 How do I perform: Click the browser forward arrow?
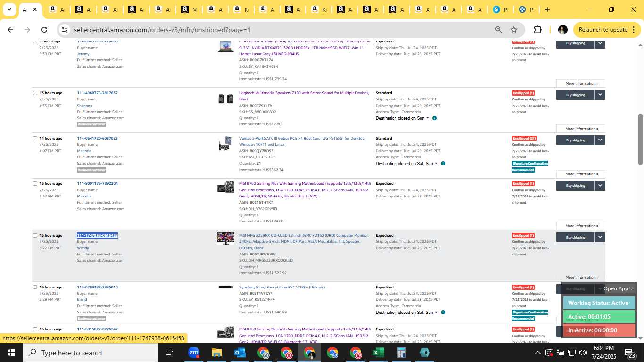click(27, 30)
